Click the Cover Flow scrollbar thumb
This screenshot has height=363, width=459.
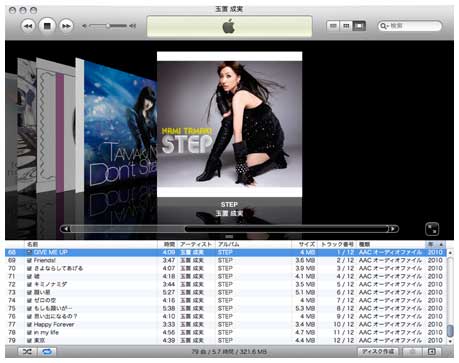click(287, 229)
